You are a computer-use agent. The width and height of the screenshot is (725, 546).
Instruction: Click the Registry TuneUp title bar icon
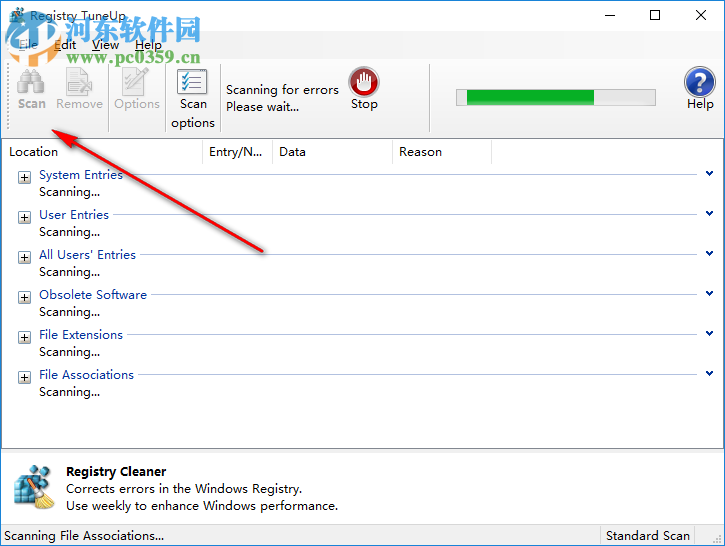tap(18, 15)
